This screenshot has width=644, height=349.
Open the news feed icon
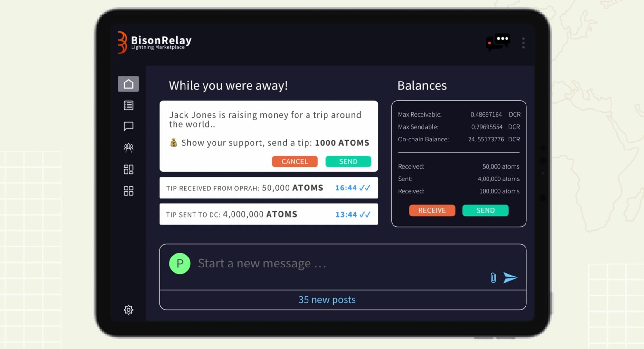coord(128,105)
